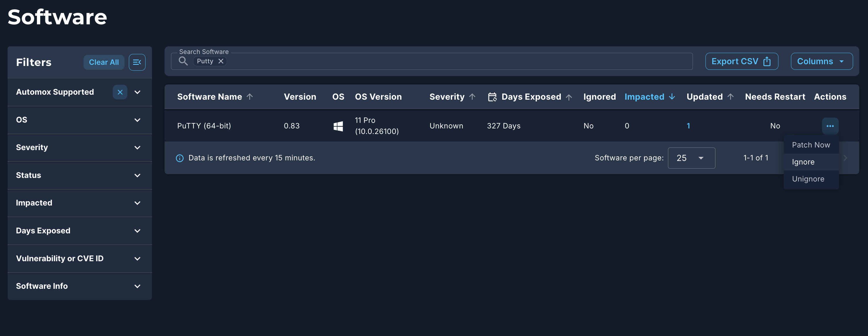The height and width of the screenshot is (336, 868).
Task: Choose Patch Now from menu
Action: [811, 145]
